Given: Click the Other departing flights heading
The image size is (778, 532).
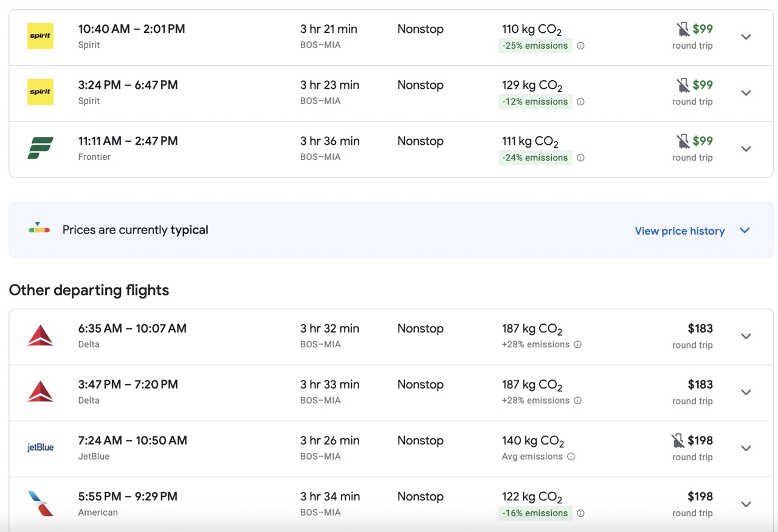Looking at the screenshot, I should click(x=89, y=290).
